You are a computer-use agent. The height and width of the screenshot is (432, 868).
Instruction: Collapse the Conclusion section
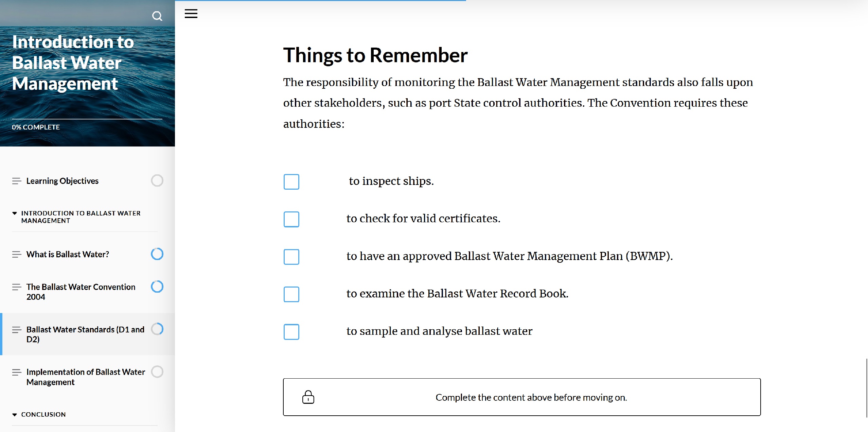tap(15, 415)
